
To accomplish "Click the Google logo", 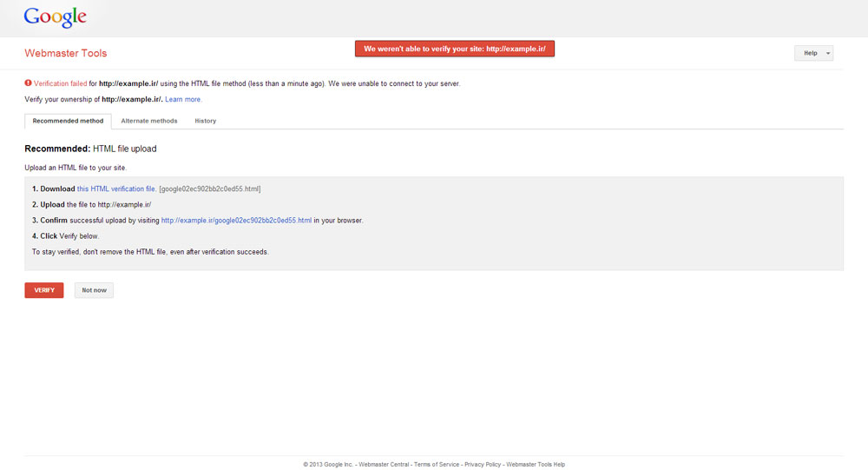I will 55,17.
